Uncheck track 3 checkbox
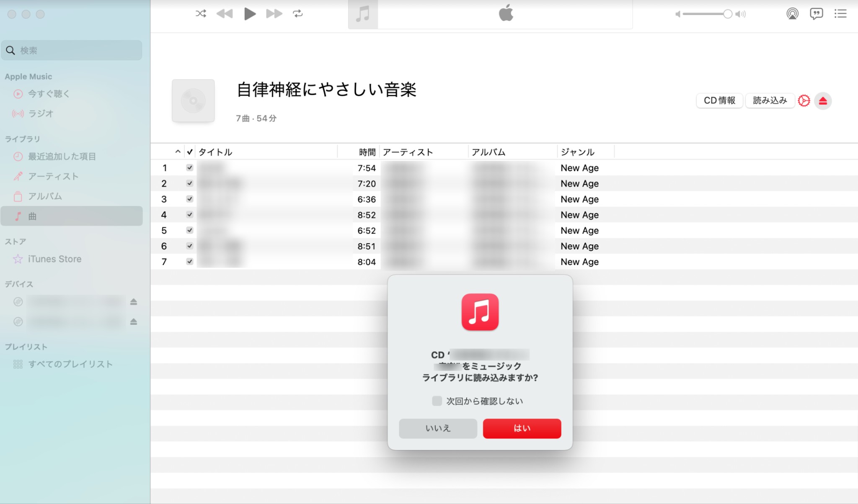 click(x=190, y=199)
